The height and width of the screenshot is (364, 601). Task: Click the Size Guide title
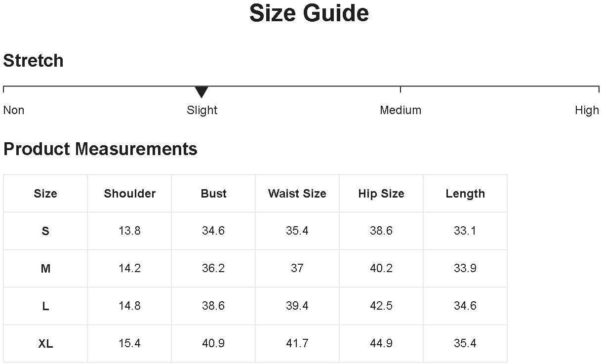309,13
